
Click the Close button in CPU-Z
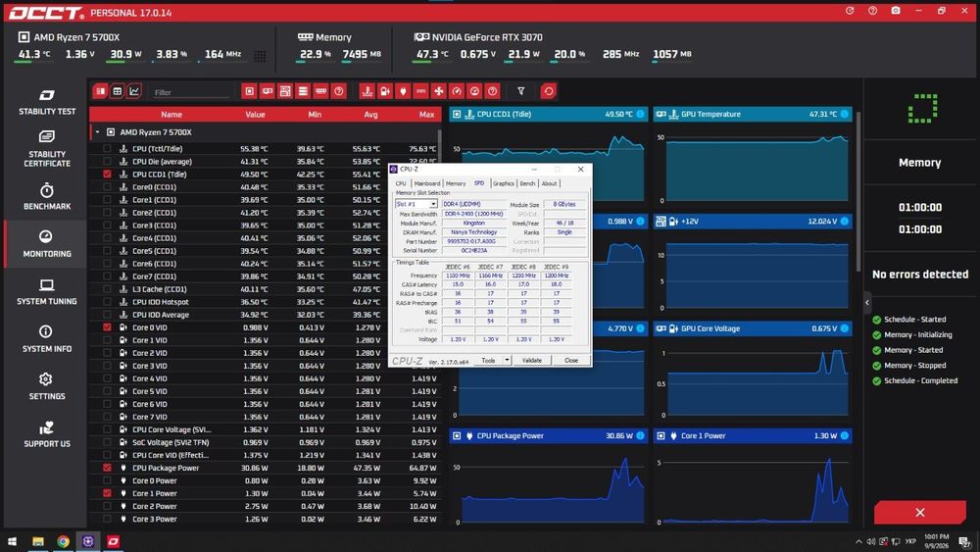point(571,360)
